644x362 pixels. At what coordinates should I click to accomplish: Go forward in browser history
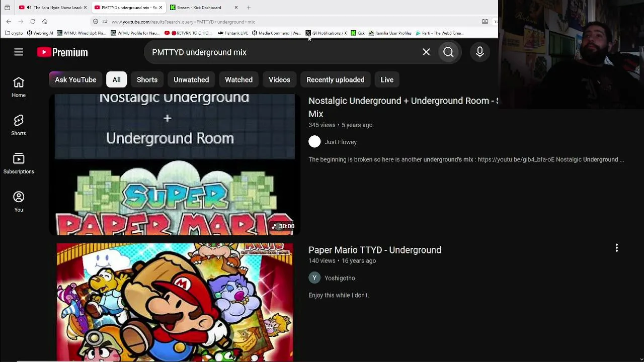[x=21, y=22]
